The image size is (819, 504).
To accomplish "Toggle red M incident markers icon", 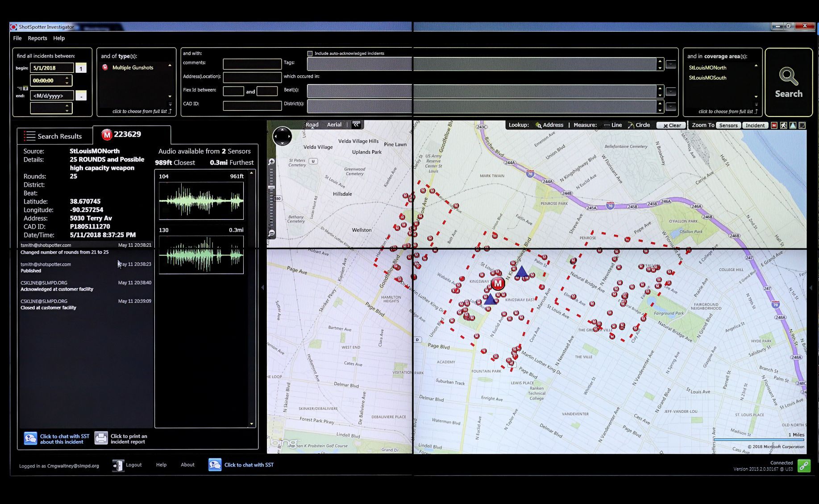I will (x=774, y=125).
